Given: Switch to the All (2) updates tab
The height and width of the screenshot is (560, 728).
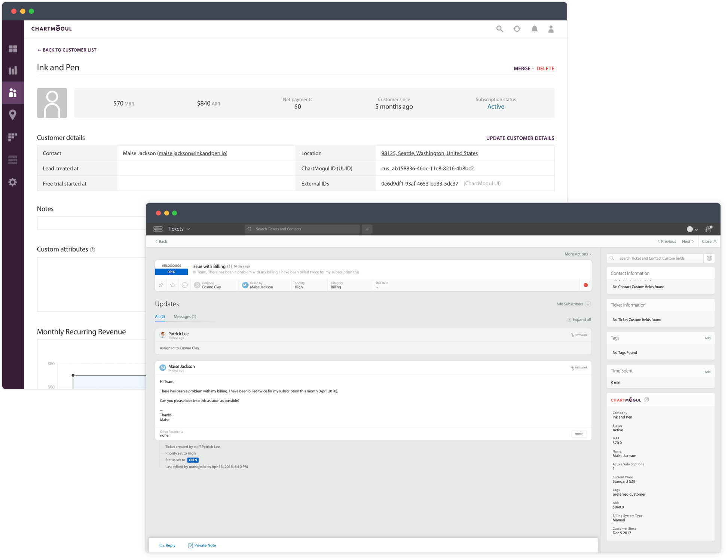Looking at the screenshot, I should click(x=160, y=316).
